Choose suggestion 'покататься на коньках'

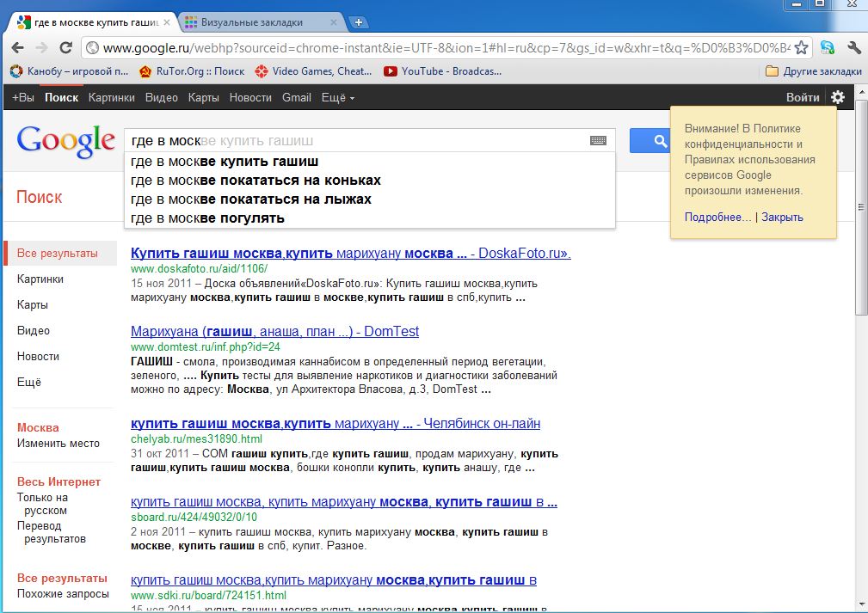click(370, 181)
